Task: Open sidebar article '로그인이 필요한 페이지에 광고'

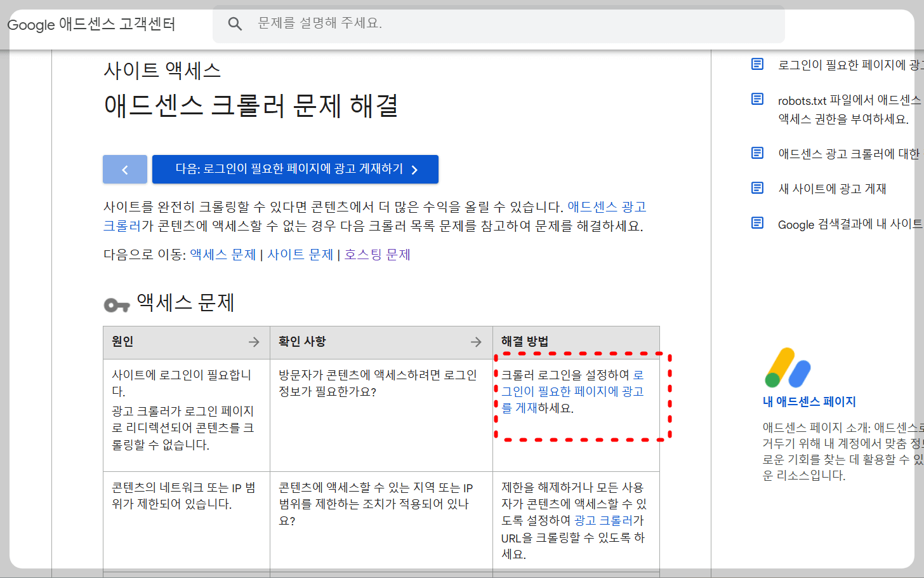Action: (x=850, y=65)
